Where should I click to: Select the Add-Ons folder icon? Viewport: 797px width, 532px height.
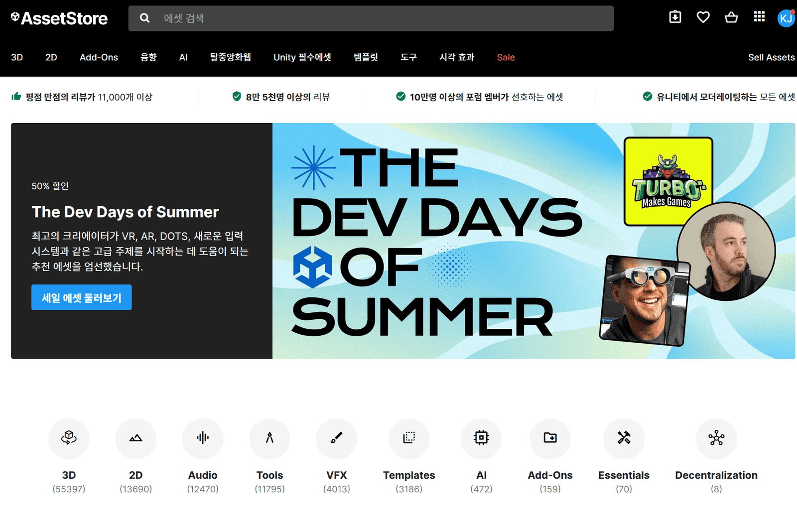pos(550,438)
